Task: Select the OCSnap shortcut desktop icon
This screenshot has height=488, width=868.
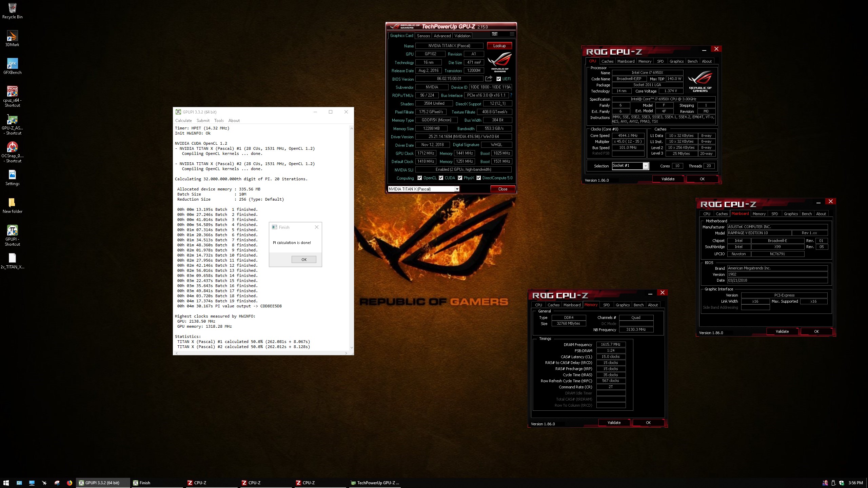Action: point(12,152)
